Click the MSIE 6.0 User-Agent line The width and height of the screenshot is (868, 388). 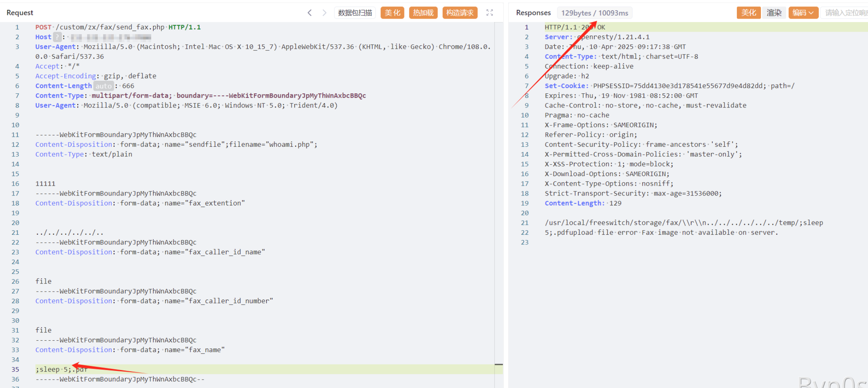pyautogui.click(x=186, y=105)
